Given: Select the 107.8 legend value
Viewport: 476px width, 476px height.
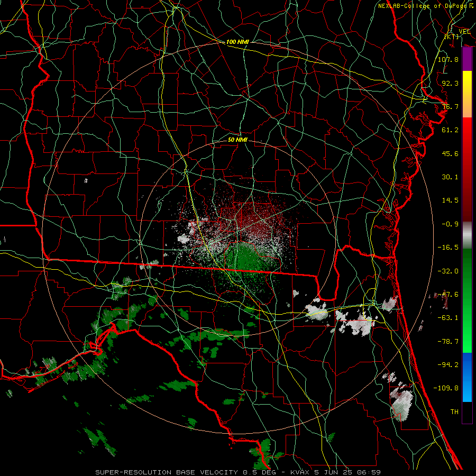Looking at the screenshot, I should tap(448, 59).
